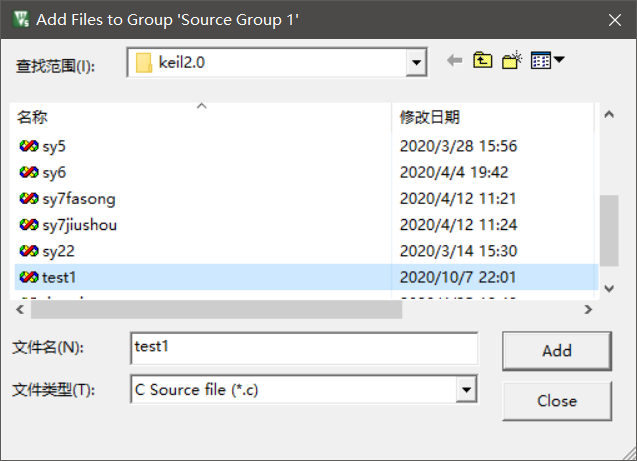The height and width of the screenshot is (461, 637).
Task: Click the file name input field
Action: (304, 348)
